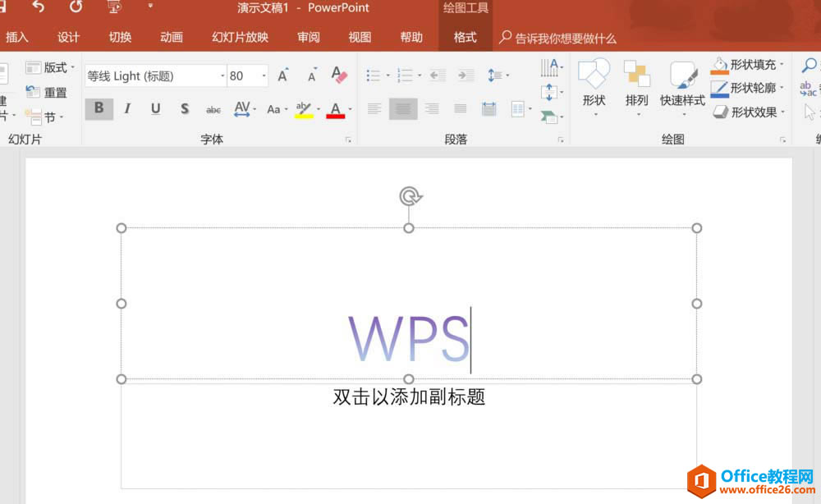The image size is (821, 504).
Task: Decrease font size with small A icon
Action: point(312,75)
